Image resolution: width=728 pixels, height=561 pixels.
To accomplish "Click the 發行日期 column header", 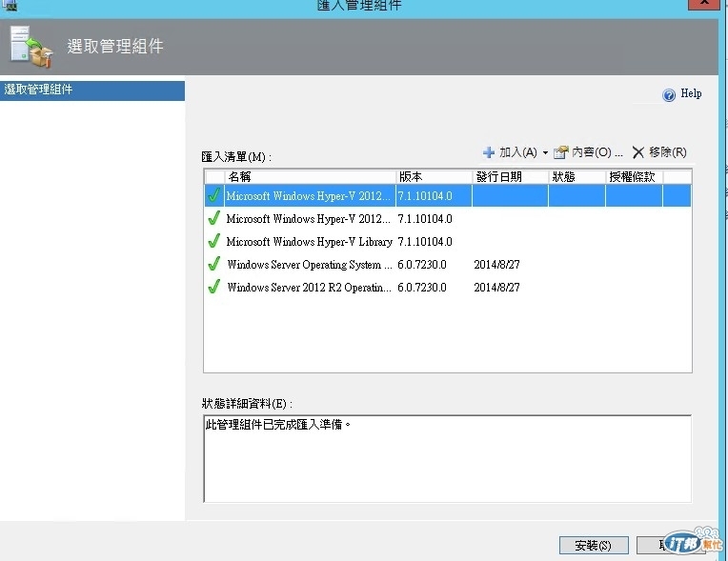I will 510,177.
